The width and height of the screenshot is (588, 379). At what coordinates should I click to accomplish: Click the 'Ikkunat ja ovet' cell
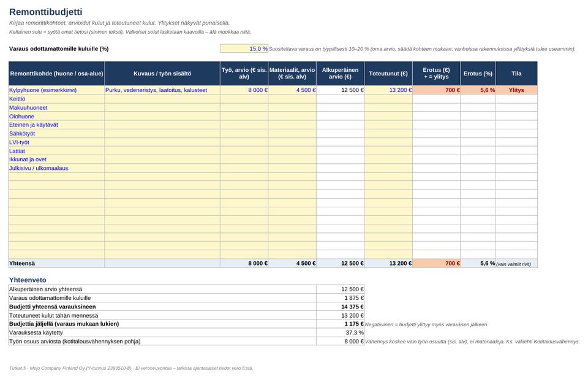(56, 159)
